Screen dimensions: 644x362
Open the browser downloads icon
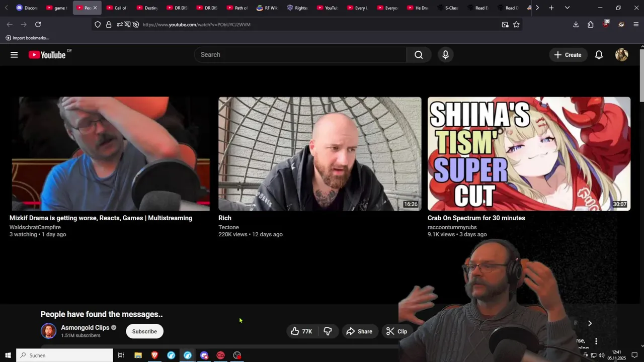tap(576, 24)
